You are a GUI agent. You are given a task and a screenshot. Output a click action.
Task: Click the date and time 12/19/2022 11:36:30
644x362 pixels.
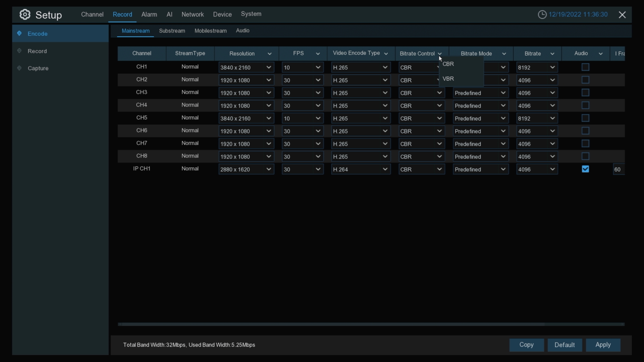(578, 14)
